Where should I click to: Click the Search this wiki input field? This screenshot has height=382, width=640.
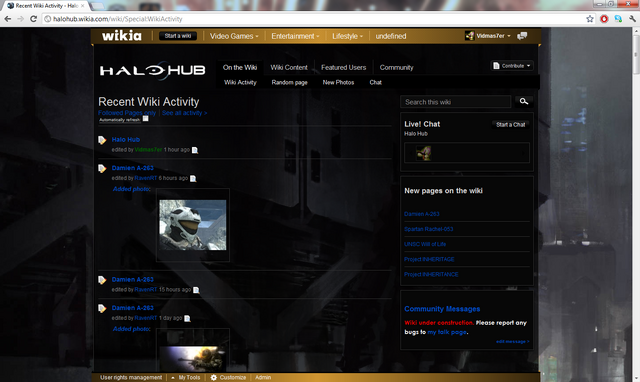click(x=456, y=102)
